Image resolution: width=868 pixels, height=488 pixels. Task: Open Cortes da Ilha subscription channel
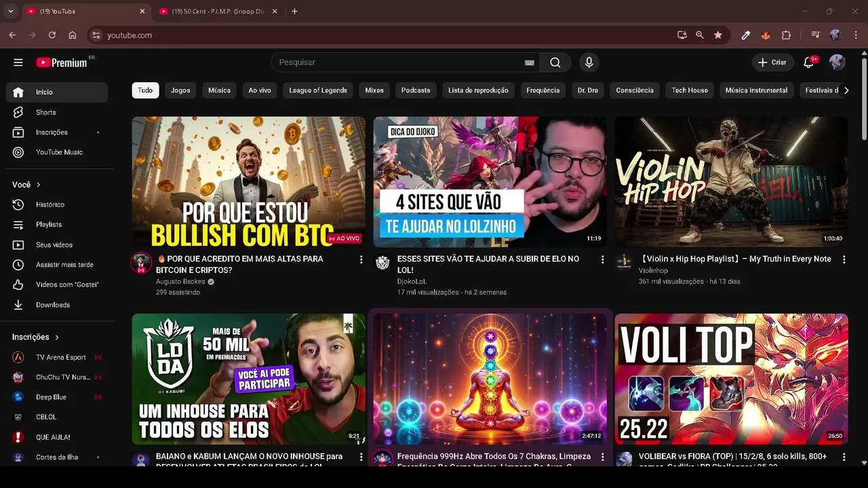tap(57, 457)
